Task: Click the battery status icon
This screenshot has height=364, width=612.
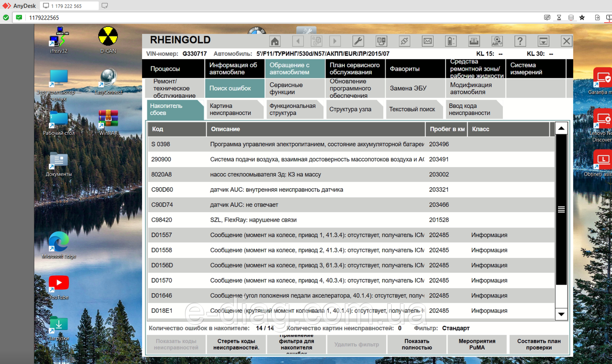Action: point(451,41)
